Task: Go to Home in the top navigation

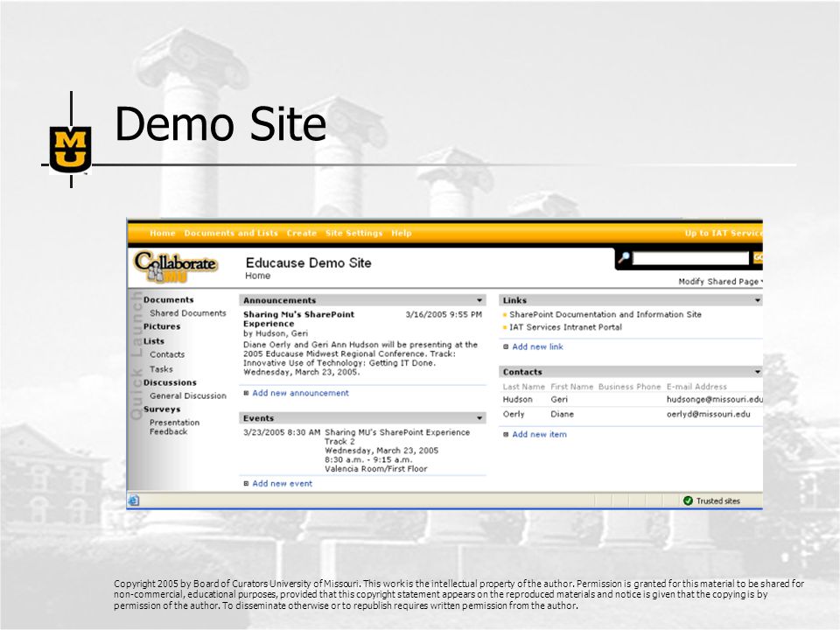Action: 163,233
